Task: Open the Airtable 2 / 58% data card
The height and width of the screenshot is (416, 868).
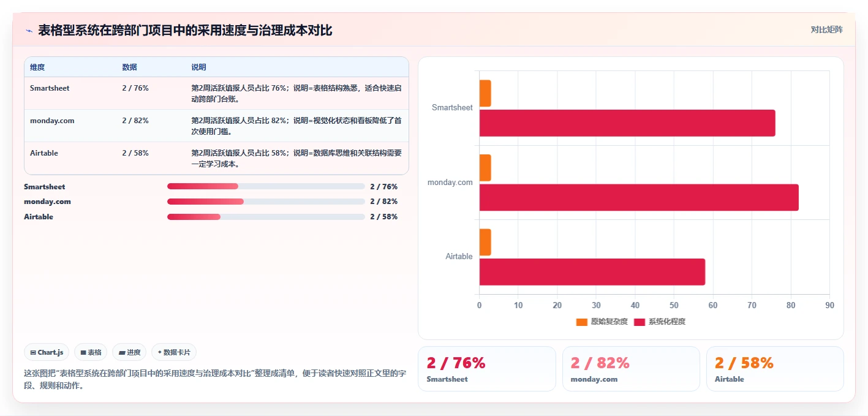Action: (x=775, y=369)
